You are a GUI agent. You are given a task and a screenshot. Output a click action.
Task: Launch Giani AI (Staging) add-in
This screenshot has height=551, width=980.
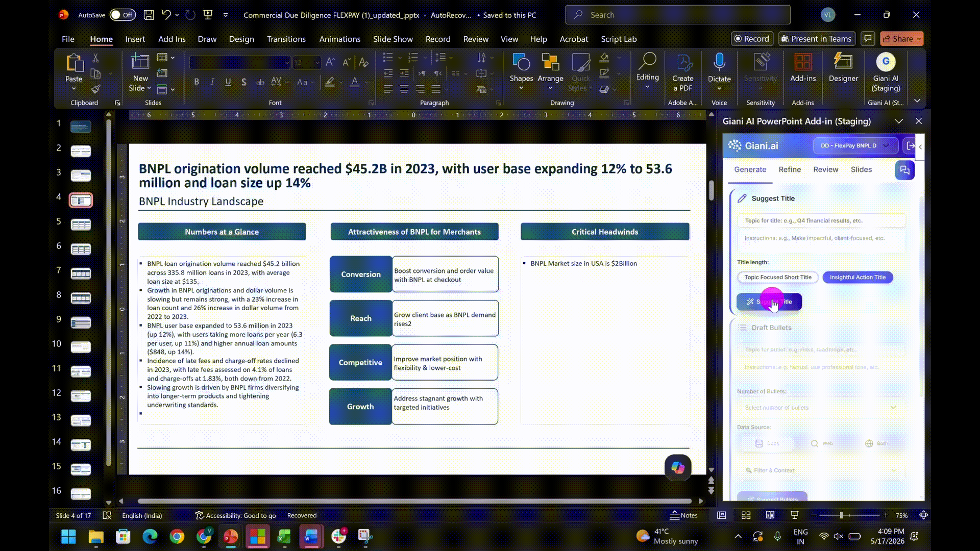tap(886, 72)
